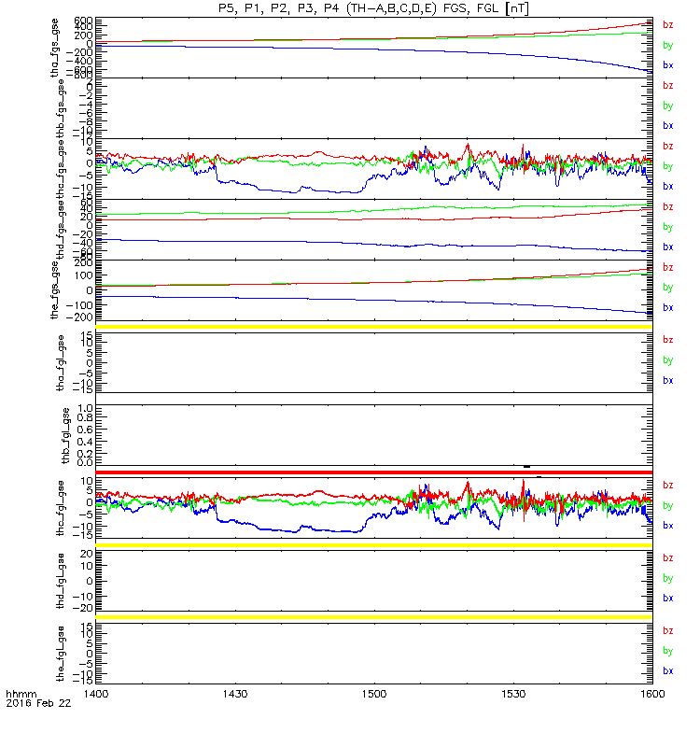Select the bz legend of the thd_fgs_gse panel

(668, 206)
